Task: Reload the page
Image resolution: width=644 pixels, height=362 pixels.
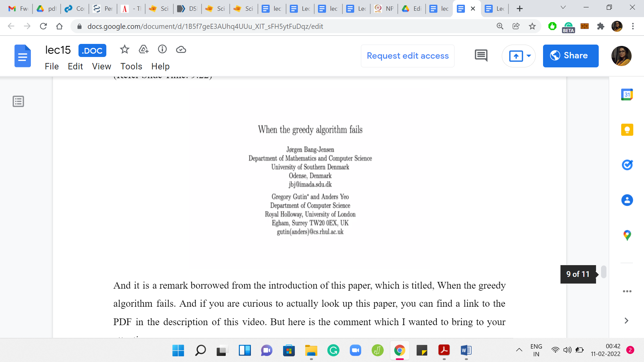Action: (x=43, y=26)
